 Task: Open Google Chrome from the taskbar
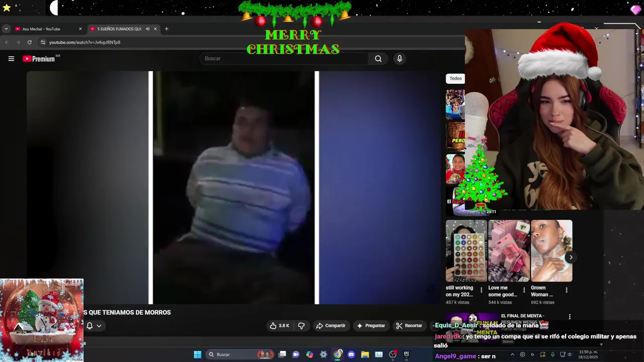pyautogui.click(x=337, y=354)
